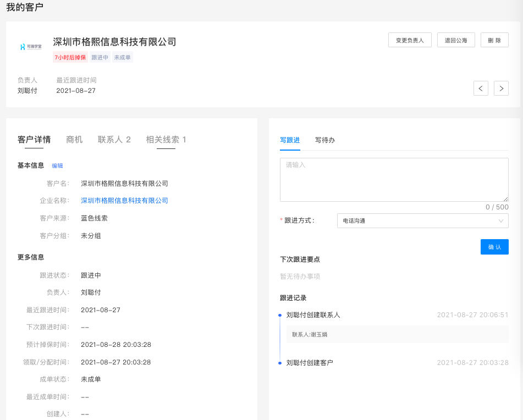
Task: Click the 7小时后掉保 warning tag
Action: point(70,57)
